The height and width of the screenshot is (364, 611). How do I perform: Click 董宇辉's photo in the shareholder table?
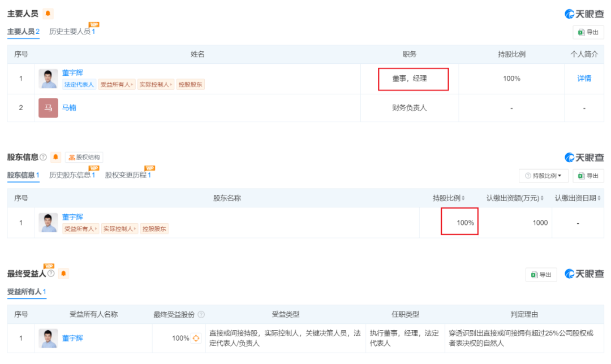(48, 223)
